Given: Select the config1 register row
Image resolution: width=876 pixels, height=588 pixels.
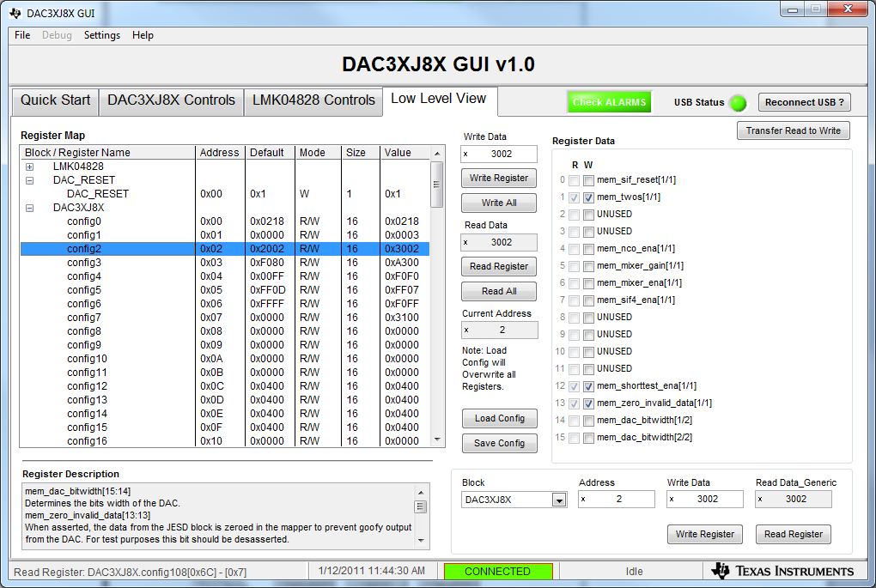Looking at the screenshot, I should tap(225, 235).
